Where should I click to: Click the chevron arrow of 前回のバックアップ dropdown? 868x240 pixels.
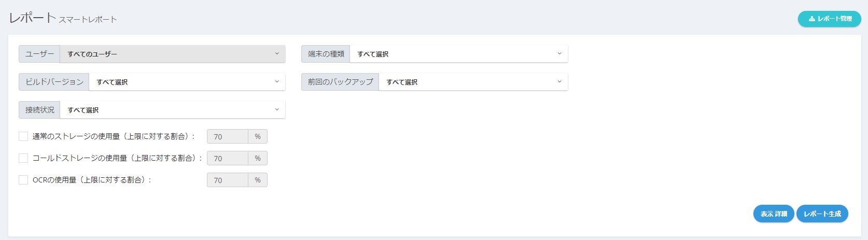(x=559, y=81)
